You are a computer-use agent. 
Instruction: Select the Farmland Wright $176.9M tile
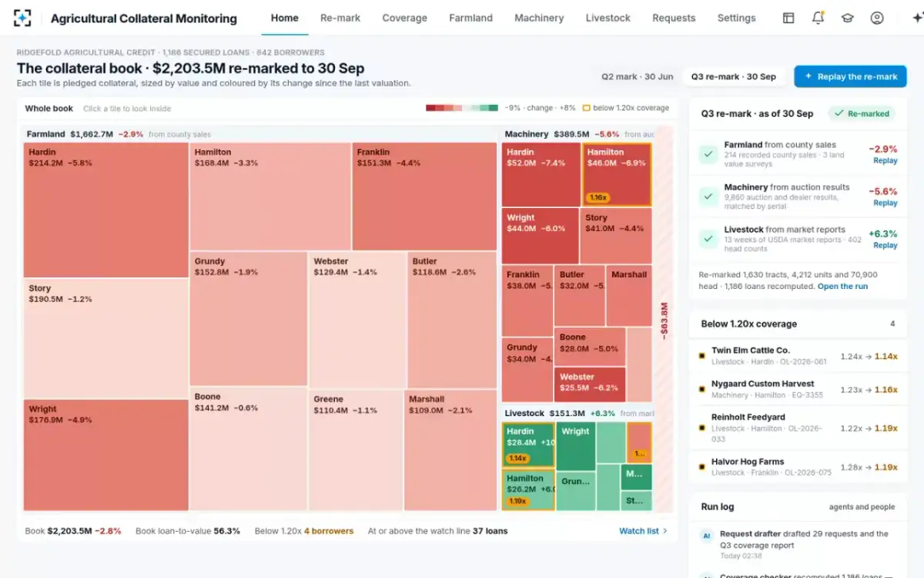pos(105,455)
